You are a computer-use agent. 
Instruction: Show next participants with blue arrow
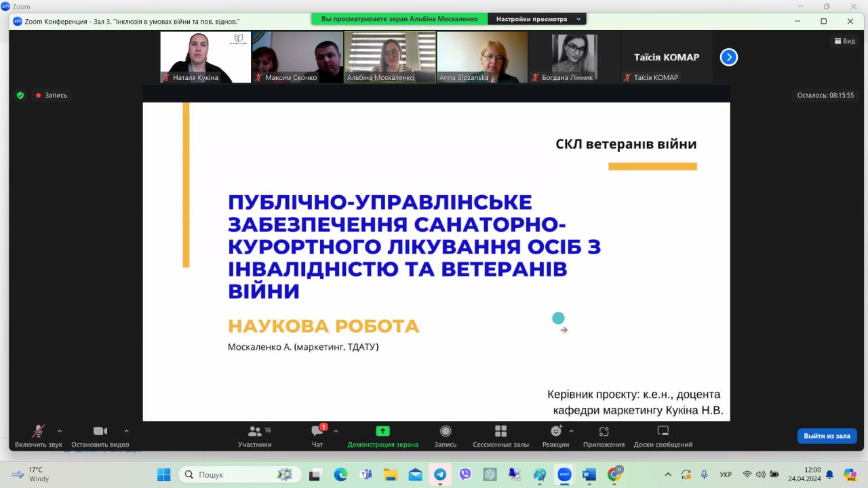pyautogui.click(x=728, y=58)
